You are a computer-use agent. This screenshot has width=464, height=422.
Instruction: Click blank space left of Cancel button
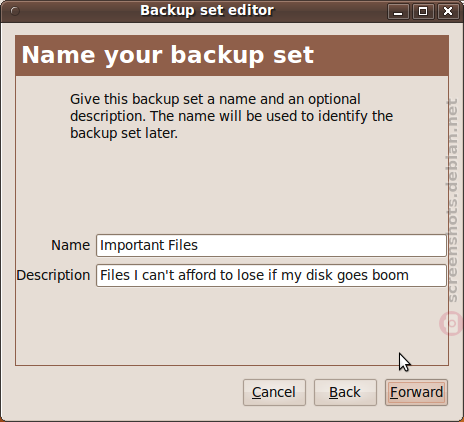[x=127, y=392]
